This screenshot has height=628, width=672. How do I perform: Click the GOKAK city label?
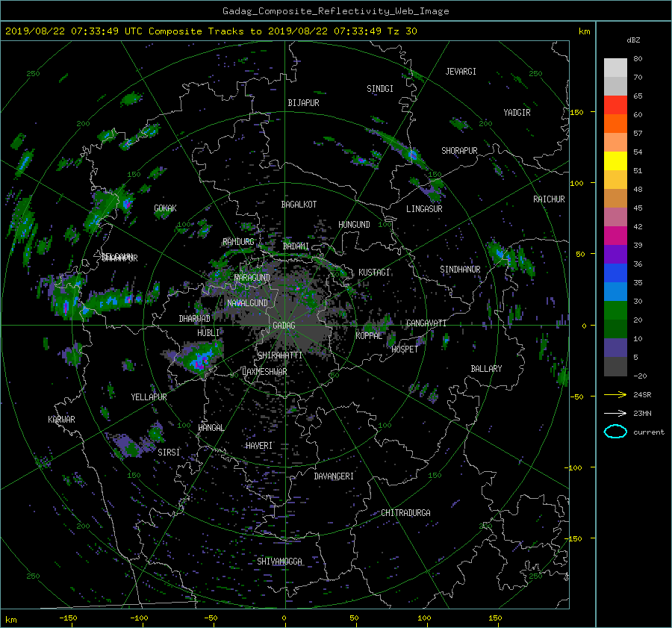(165, 208)
